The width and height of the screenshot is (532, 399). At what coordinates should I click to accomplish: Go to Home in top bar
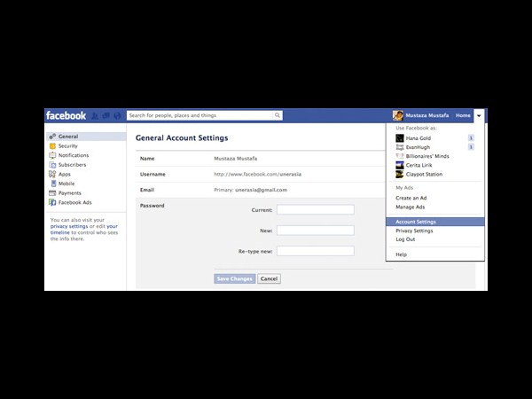[463, 115]
